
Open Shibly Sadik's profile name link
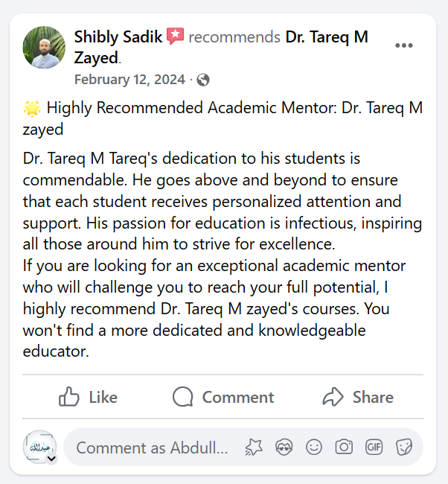click(118, 36)
